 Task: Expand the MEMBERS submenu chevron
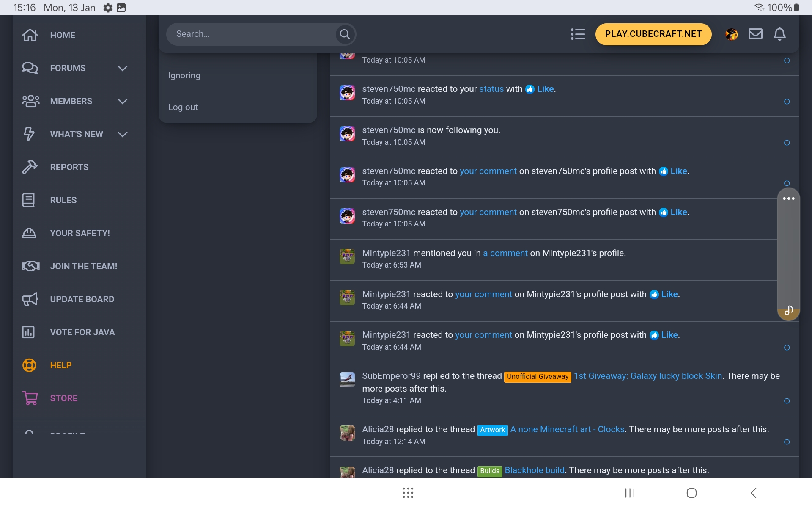click(123, 101)
